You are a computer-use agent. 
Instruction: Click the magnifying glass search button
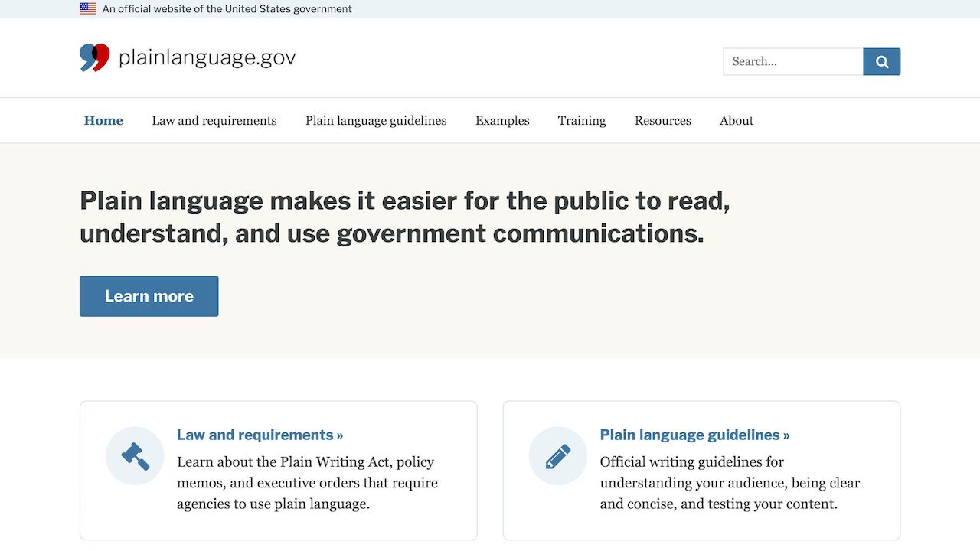click(881, 62)
